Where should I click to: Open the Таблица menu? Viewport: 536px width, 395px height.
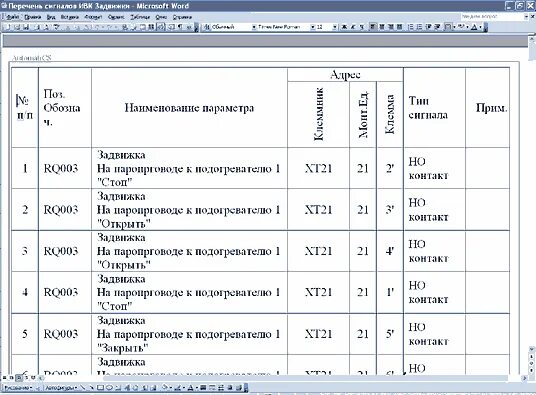pos(140,17)
